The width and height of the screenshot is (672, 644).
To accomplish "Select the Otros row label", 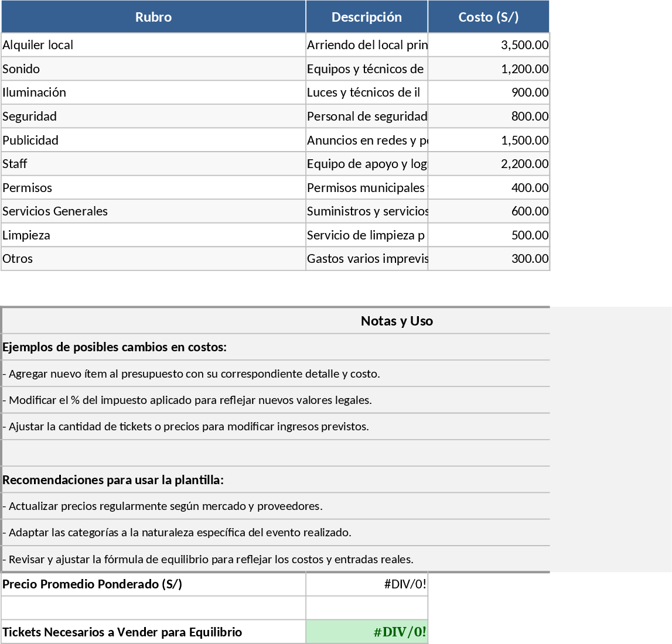I will pyautogui.click(x=153, y=259).
